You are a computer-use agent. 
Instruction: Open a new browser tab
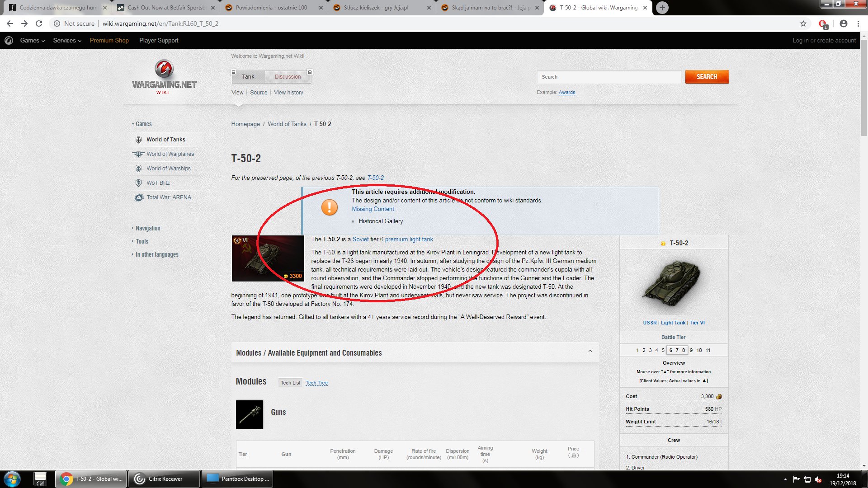662,8
